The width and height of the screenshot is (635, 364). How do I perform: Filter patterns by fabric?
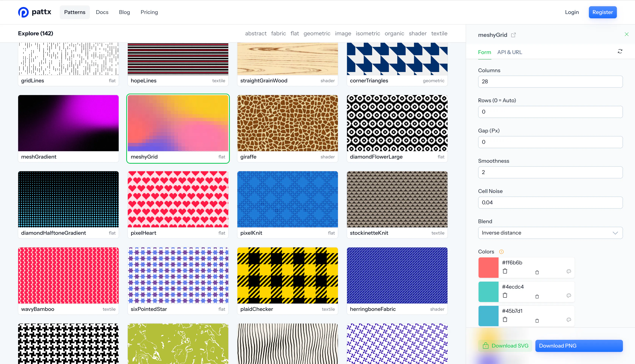(x=278, y=33)
